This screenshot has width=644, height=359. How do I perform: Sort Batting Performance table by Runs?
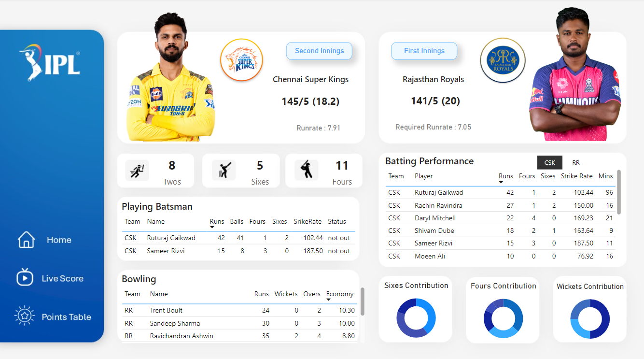[506, 176]
